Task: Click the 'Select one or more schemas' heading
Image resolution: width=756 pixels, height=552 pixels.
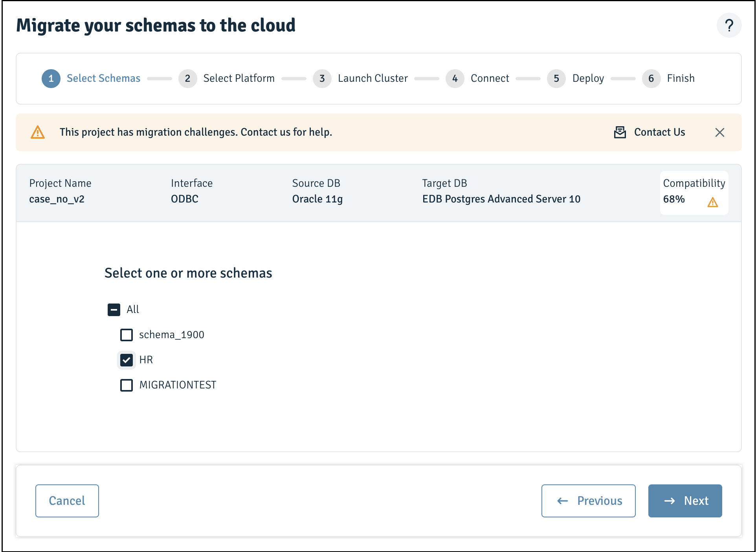Action: [188, 273]
